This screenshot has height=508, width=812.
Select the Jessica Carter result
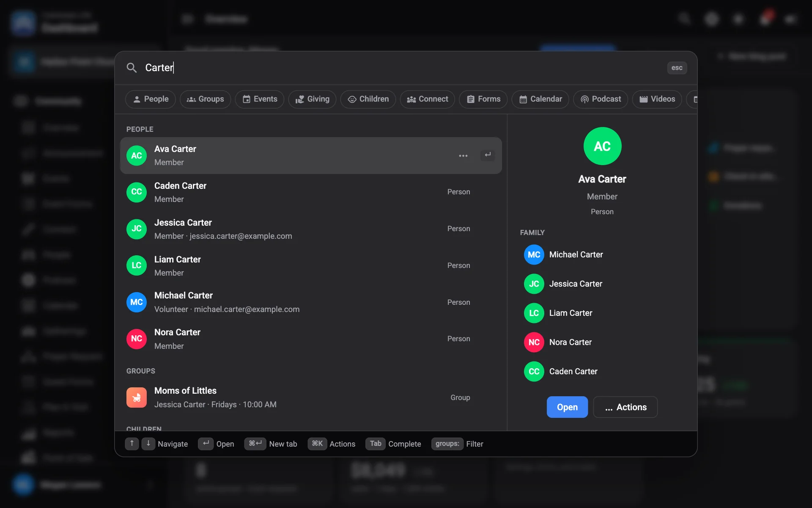(311, 229)
